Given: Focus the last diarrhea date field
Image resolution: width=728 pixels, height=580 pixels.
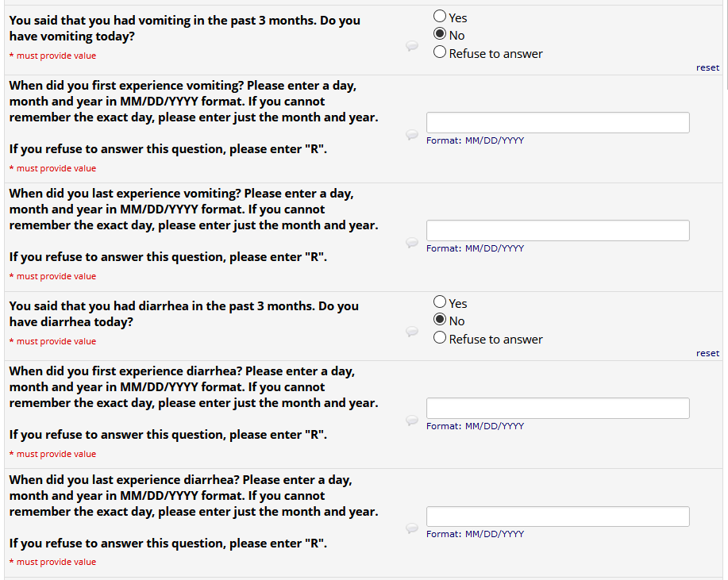Looking at the screenshot, I should (557, 516).
